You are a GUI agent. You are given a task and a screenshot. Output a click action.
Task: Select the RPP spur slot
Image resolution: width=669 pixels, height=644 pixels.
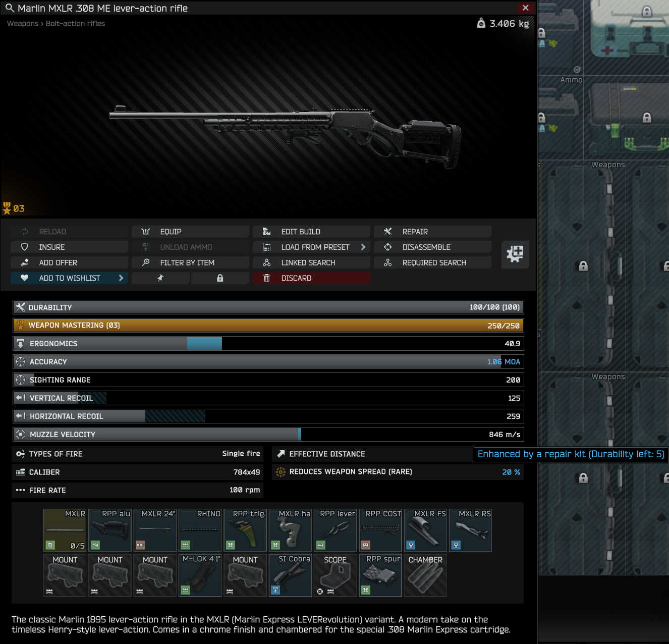point(380,575)
